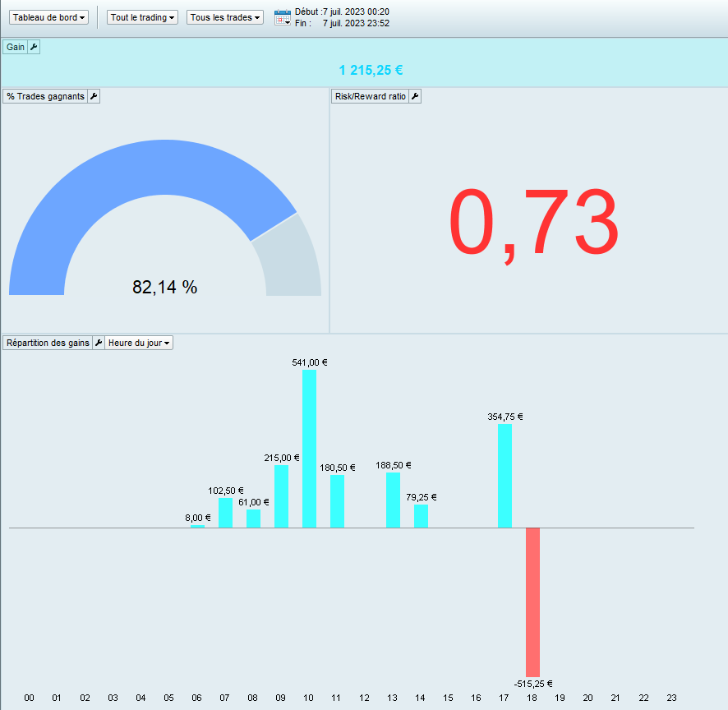Click the wrench icon beside Gain
Screen dimensions: 728x710
34,47
